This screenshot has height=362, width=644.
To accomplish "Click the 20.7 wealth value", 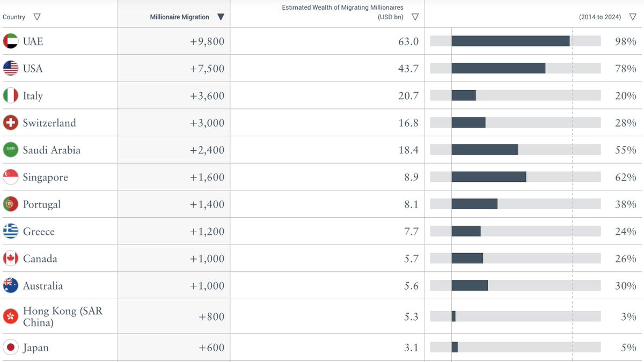I will point(408,96).
